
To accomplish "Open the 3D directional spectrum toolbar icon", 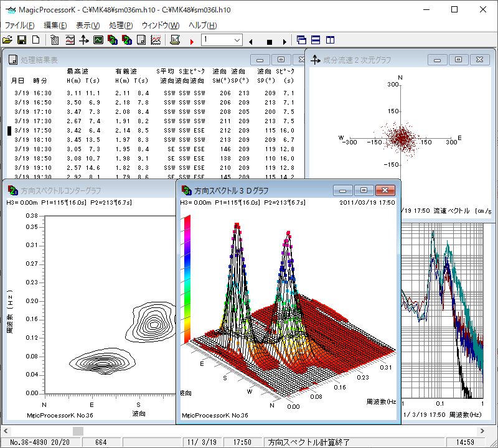I will 113,40.
